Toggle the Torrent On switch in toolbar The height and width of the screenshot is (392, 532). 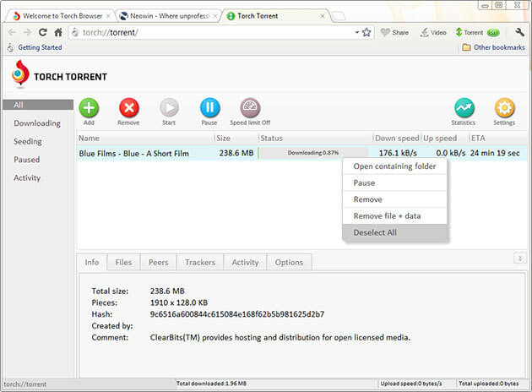point(491,32)
